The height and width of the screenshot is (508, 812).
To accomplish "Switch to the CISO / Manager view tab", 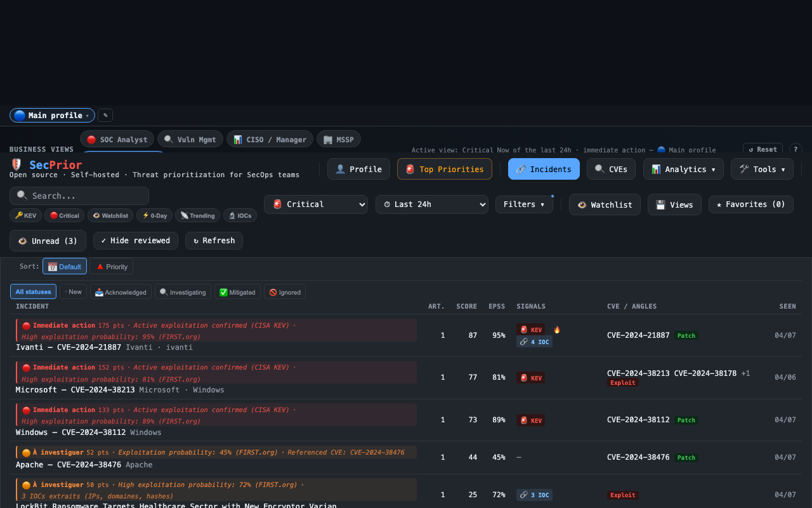I will coord(270,139).
